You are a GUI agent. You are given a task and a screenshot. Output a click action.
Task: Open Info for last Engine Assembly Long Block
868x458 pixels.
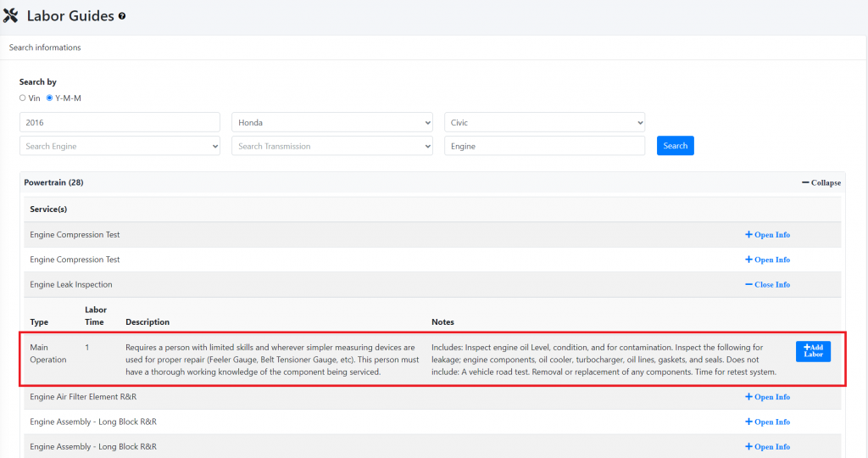(x=767, y=447)
